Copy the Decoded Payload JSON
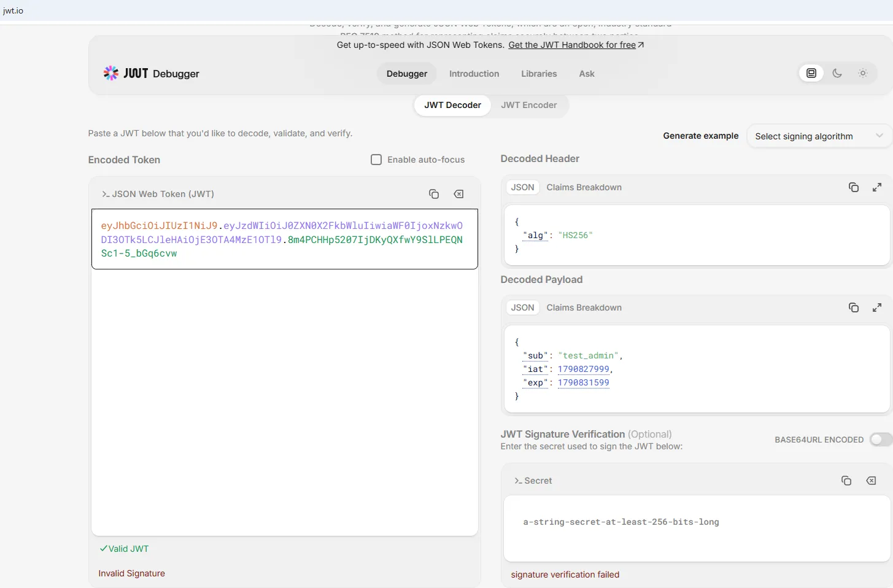Screen dimensions: 893x588 click(x=854, y=308)
